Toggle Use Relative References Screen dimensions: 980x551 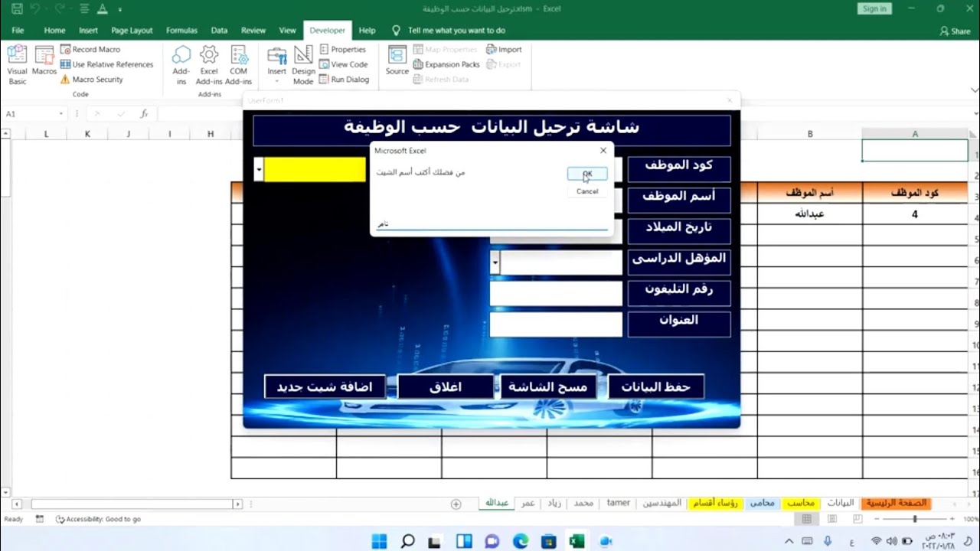(x=106, y=64)
